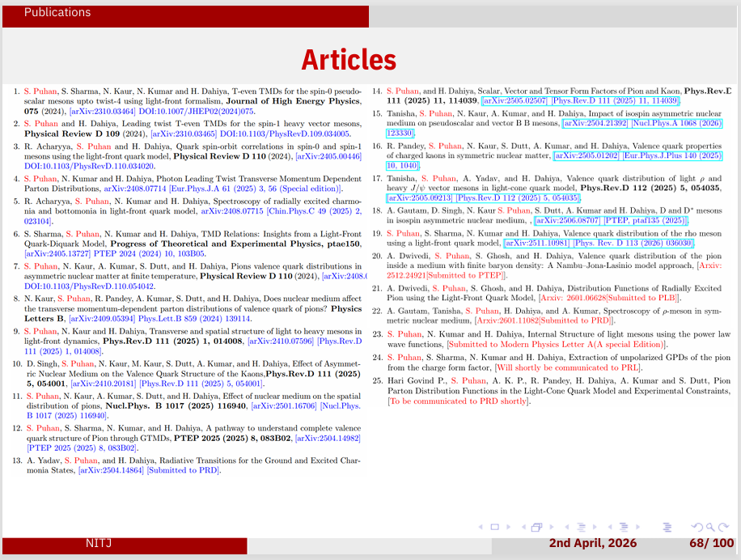Click Submitted to PTEP text in article 20
Screen dimensions: 741x560
click(x=465, y=275)
